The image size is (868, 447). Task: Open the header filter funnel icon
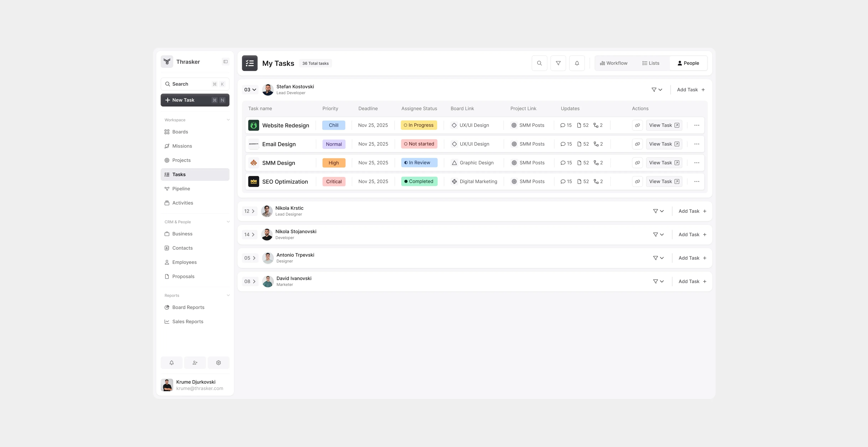tap(558, 63)
